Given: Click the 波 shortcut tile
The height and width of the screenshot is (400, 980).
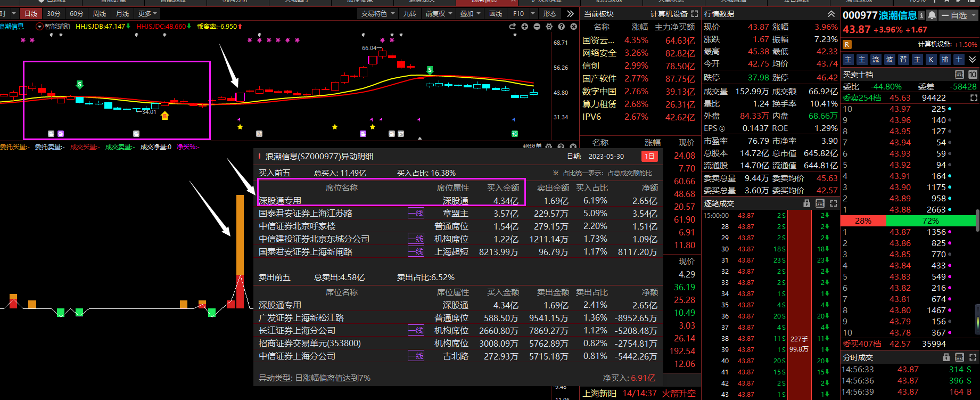Looking at the screenshot, I should coord(890,60).
